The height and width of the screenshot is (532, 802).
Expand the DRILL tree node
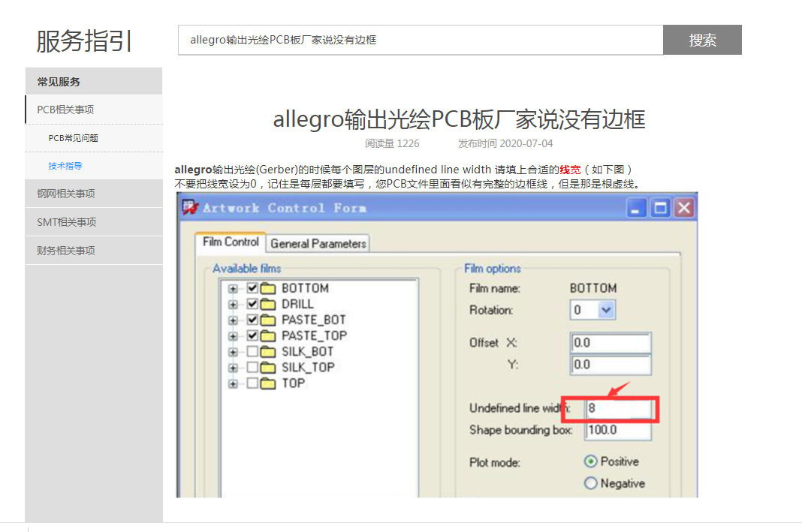point(234,304)
